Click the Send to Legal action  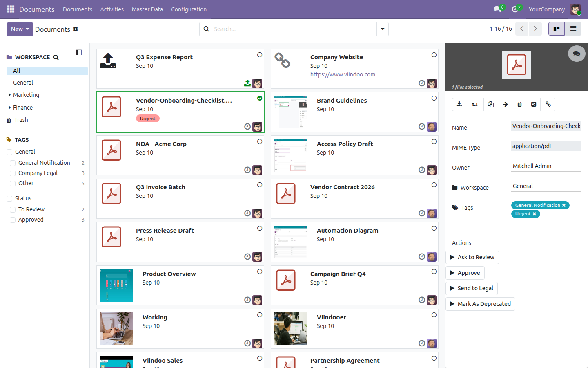tap(472, 288)
